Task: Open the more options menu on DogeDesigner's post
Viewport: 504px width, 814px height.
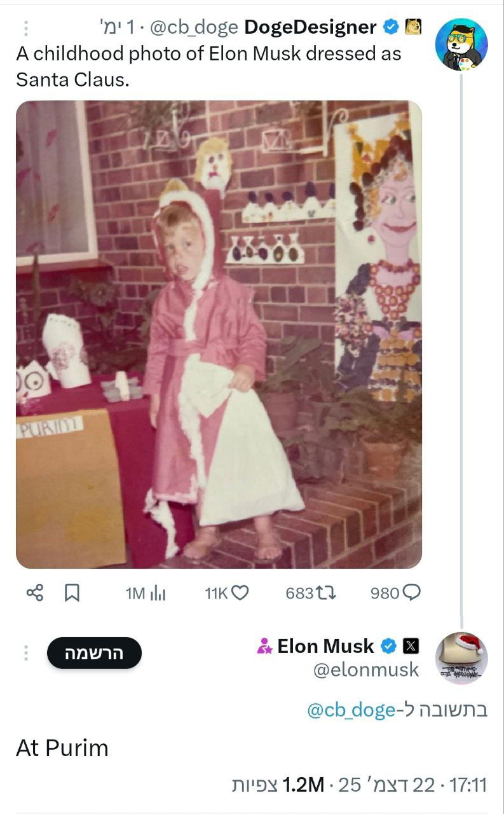Action: click(x=26, y=28)
